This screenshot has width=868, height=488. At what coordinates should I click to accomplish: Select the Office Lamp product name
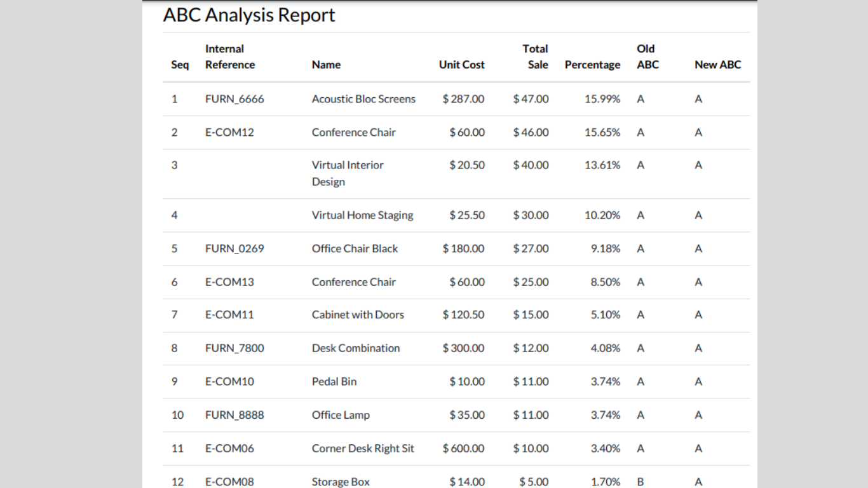pos(341,416)
